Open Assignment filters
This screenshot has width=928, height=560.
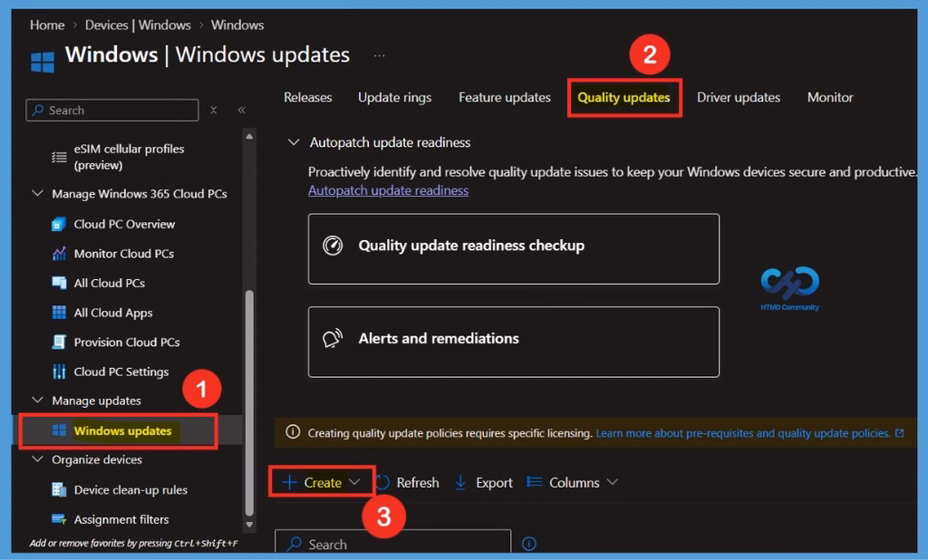(121, 520)
